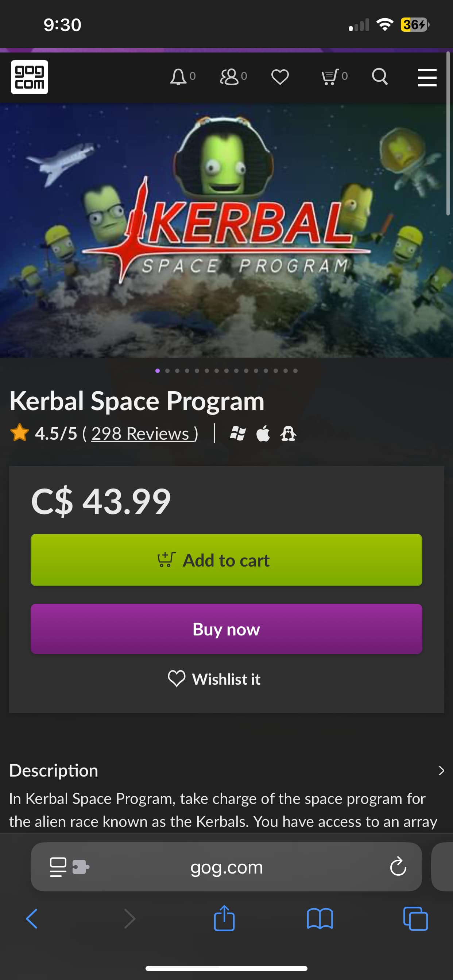
Task: Tap the gog.com address bar
Action: tap(226, 867)
